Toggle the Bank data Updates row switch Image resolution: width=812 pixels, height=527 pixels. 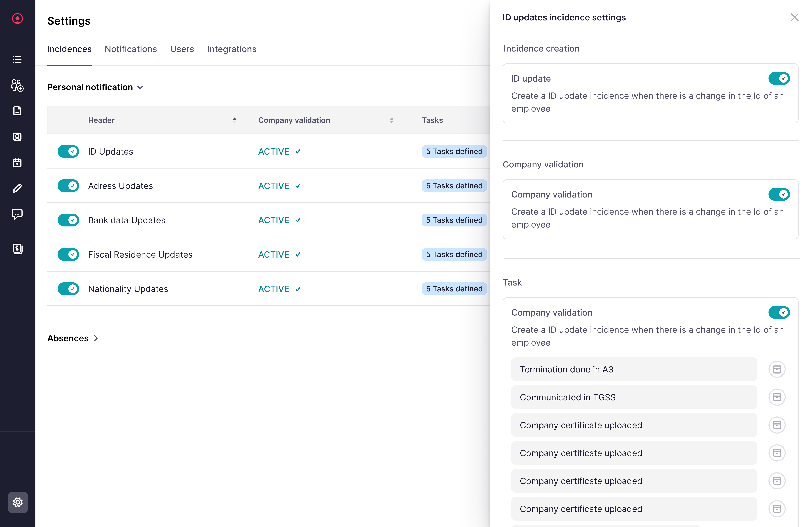coord(68,220)
